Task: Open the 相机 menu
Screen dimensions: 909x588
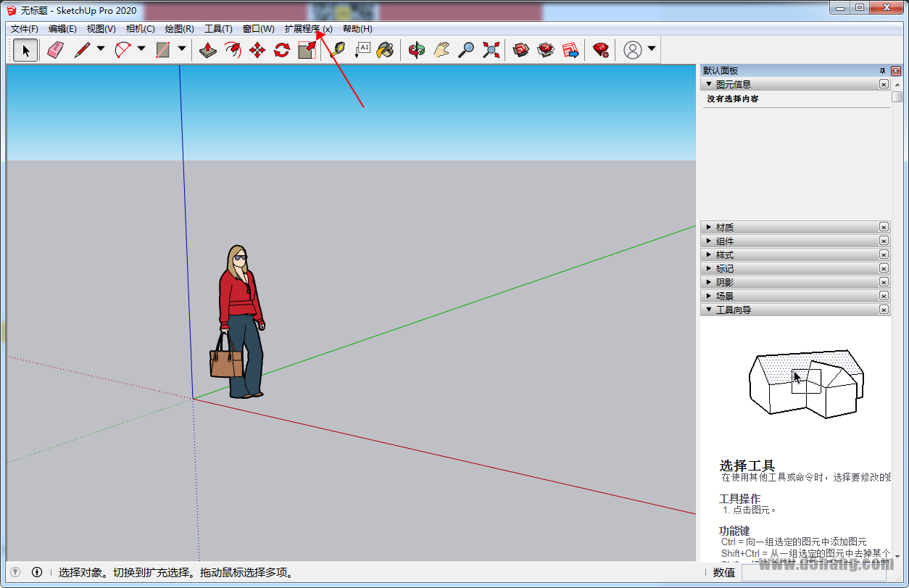Action: (142, 28)
